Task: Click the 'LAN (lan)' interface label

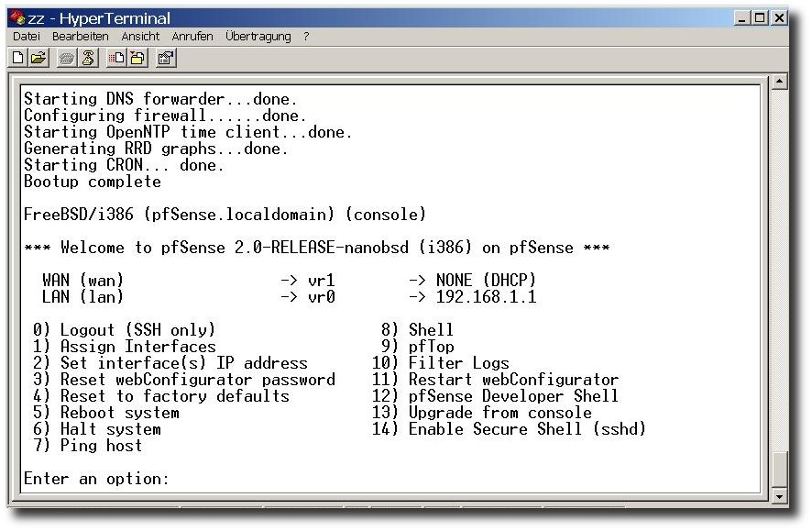Action: tap(82, 297)
